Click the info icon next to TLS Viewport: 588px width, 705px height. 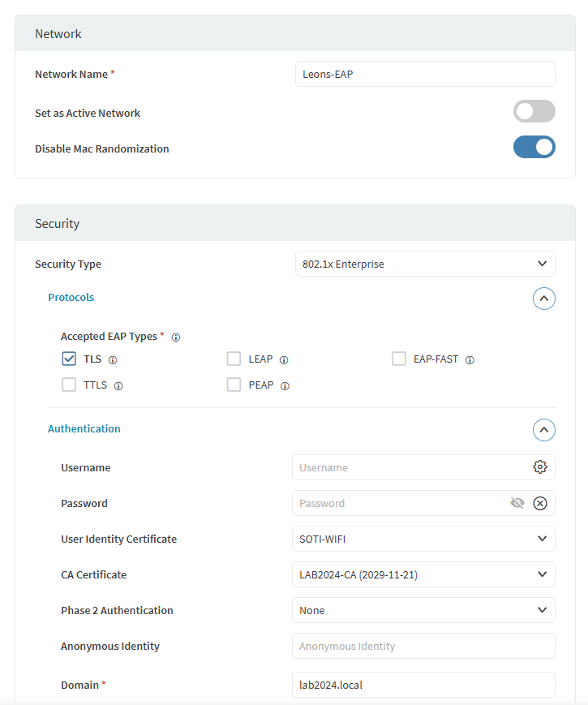[113, 359]
